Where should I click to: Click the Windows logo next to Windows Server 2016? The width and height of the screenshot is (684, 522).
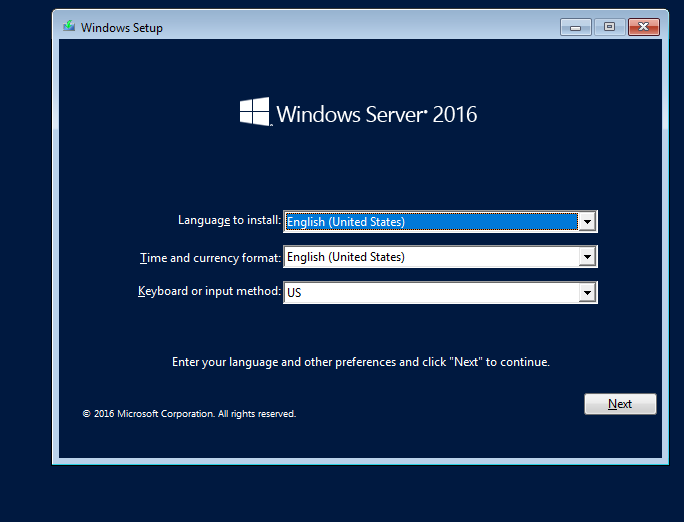tap(255, 112)
